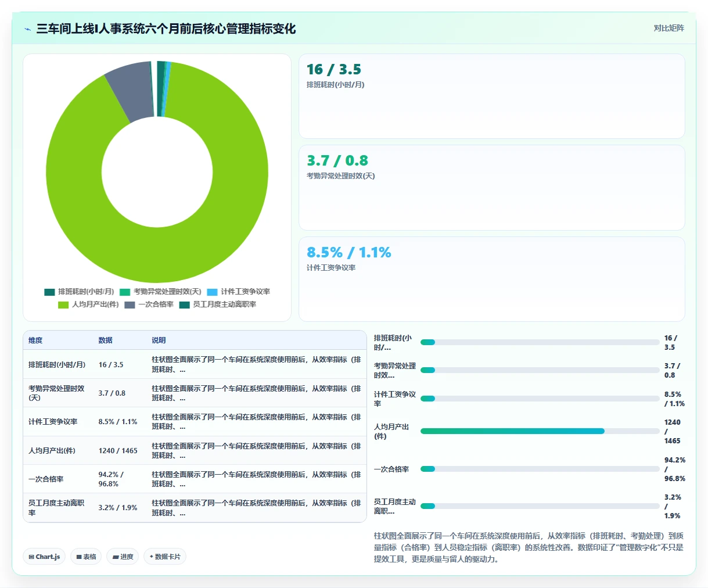Toggle 排班耗时 legend color swatch
The image size is (708, 588).
tap(49, 292)
